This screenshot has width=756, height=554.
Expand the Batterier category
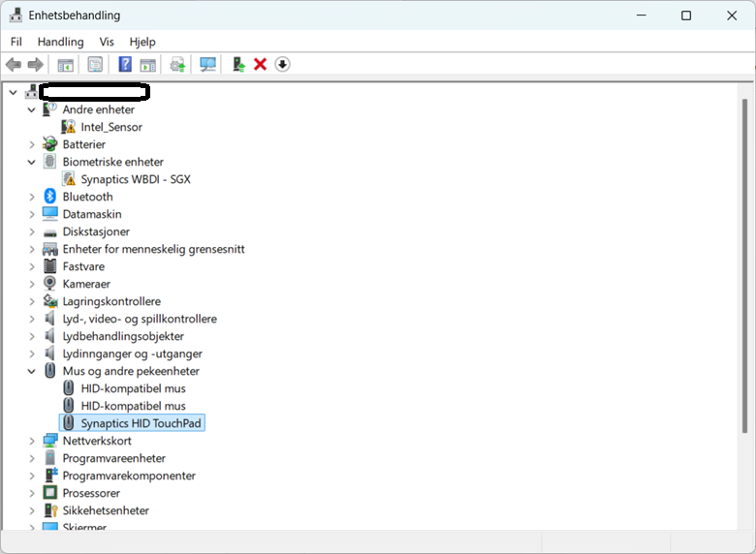coord(32,144)
